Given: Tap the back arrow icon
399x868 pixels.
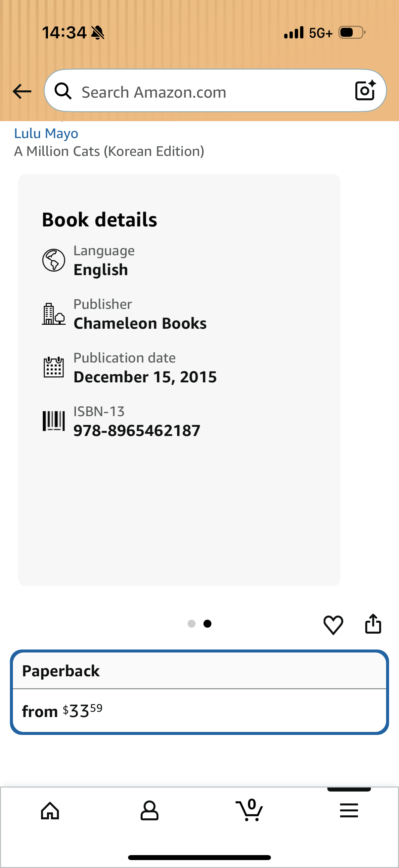Looking at the screenshot, I should click(x=22, y=91).
